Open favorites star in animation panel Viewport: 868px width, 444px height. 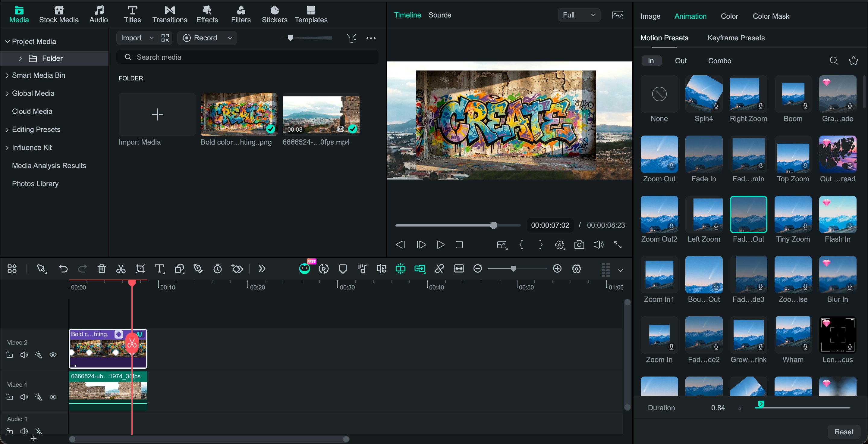[x=853, y=61]
